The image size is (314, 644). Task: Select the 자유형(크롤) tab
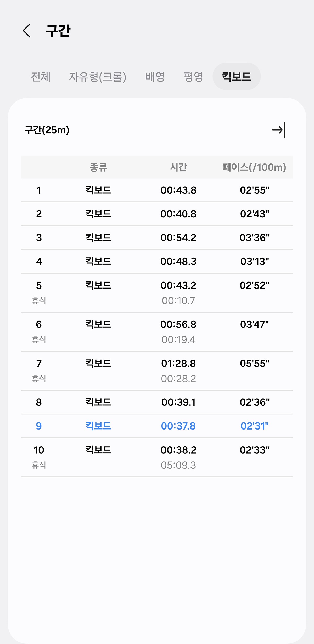click(97, 77)
